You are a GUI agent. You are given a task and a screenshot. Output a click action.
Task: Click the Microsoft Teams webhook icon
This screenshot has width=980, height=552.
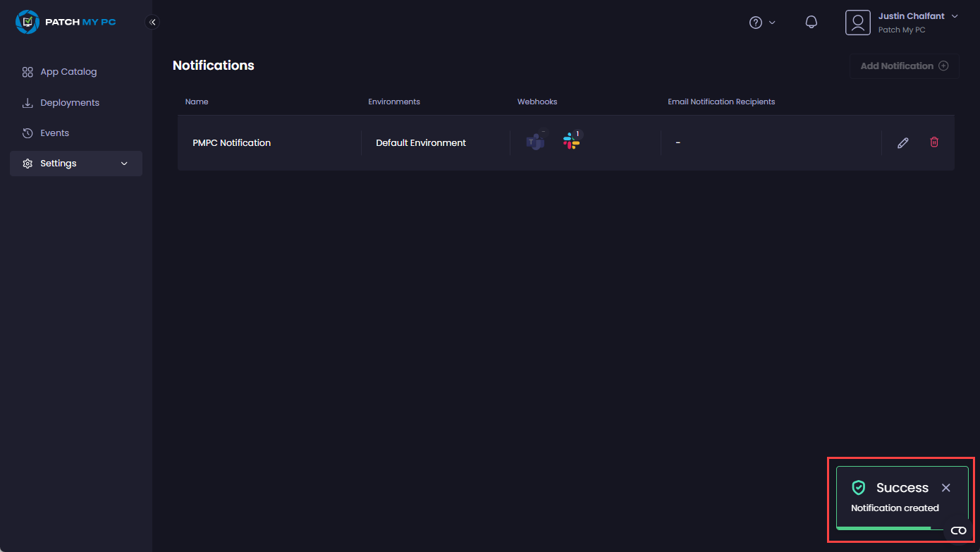coord(535,142)
